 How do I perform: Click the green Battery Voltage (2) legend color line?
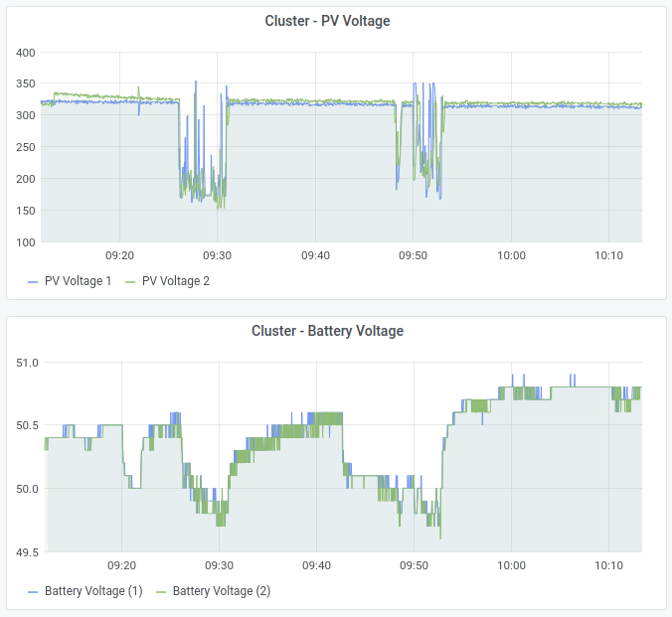click(x=161, y=592)
